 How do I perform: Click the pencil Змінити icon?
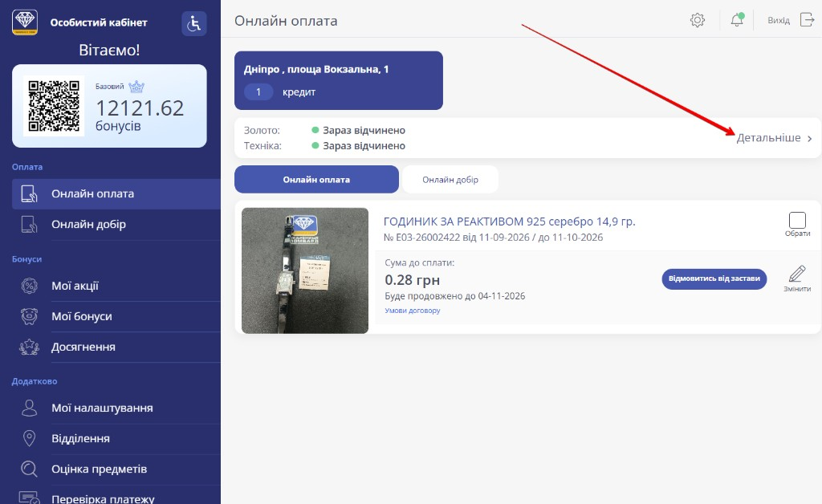(797, 274)
